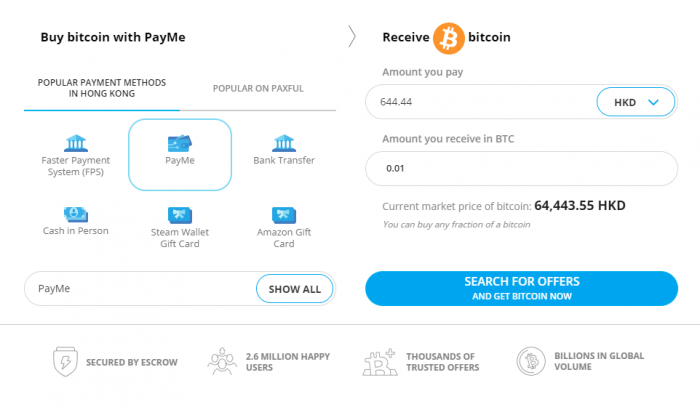Open Popular Payment Methods in Hong Kong tab
Screen dimensions: 700x407
click(102, 88)
